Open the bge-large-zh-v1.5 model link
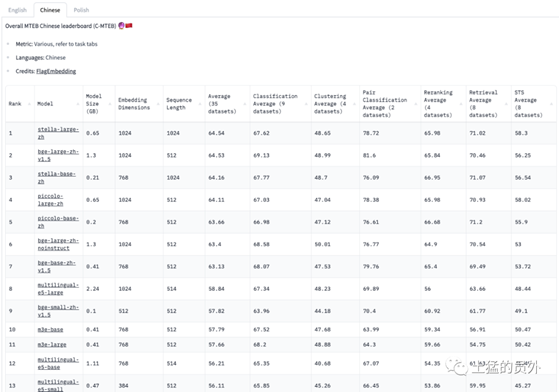 (58, 155)
